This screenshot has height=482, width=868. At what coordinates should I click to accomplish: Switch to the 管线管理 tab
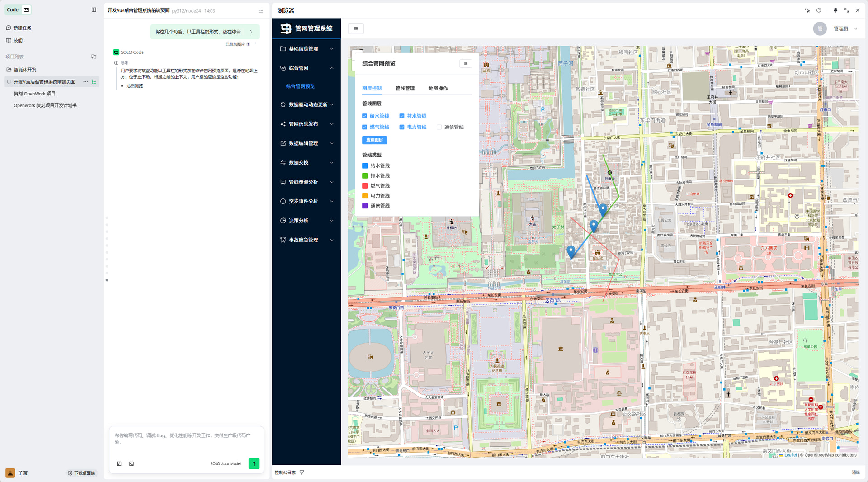[x=405, y=89]
